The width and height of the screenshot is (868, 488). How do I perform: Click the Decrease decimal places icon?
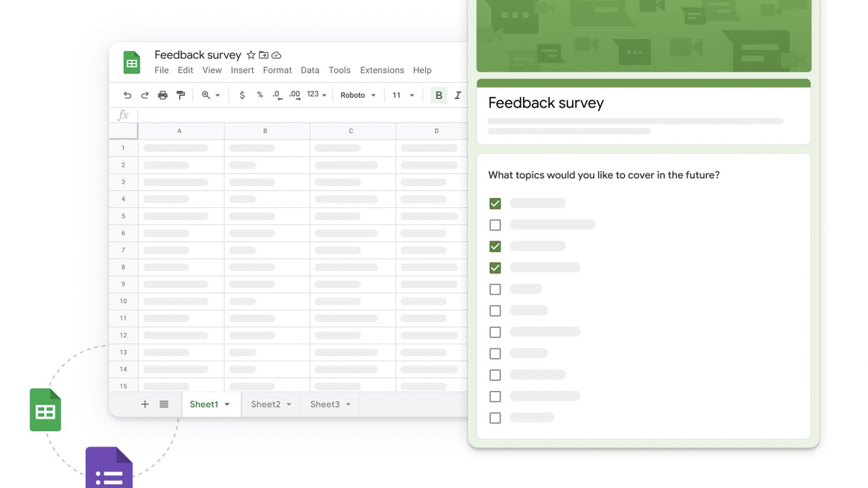pyautogui.click(x=277, y=95)
